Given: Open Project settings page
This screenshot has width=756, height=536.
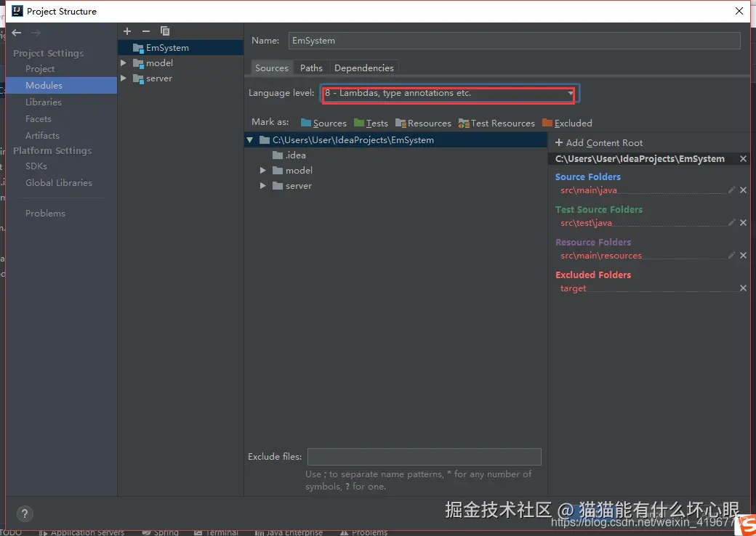Looking at the screenshot, I should (40, 69).
